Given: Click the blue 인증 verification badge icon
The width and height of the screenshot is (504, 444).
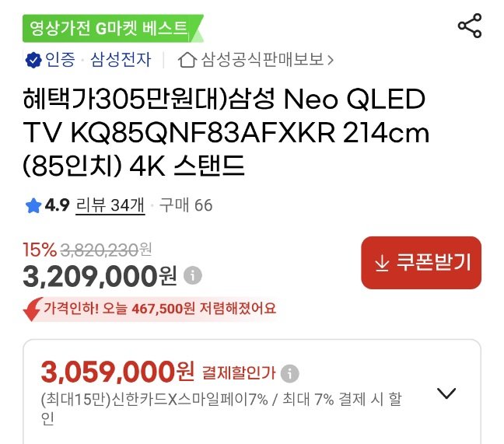Looking at the screenshot, I should point(33,60).
